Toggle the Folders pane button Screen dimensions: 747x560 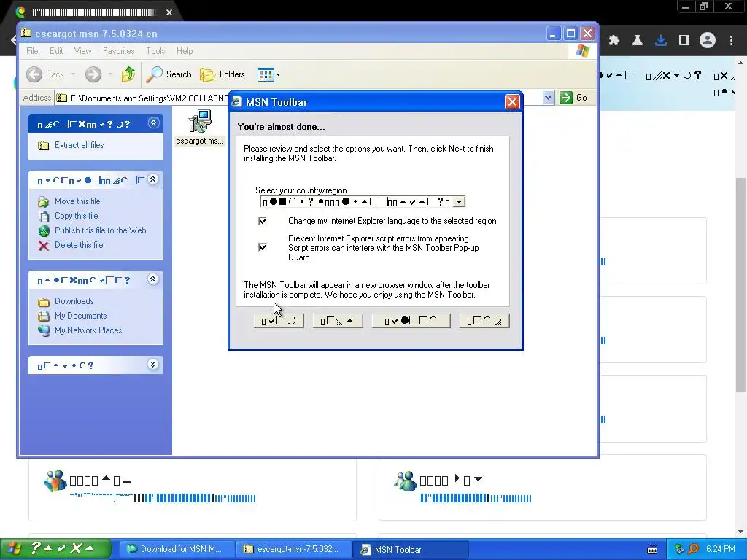coord(222,74)
